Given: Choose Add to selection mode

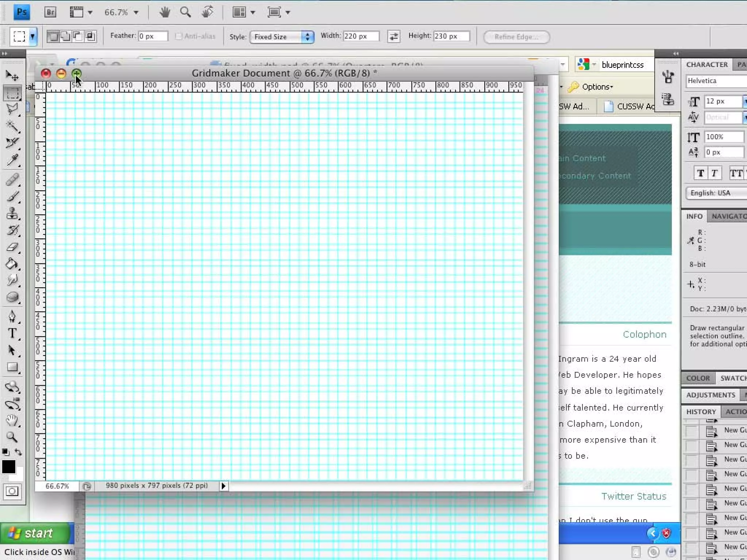Looking at the screenshot, I should coord(65,36).
